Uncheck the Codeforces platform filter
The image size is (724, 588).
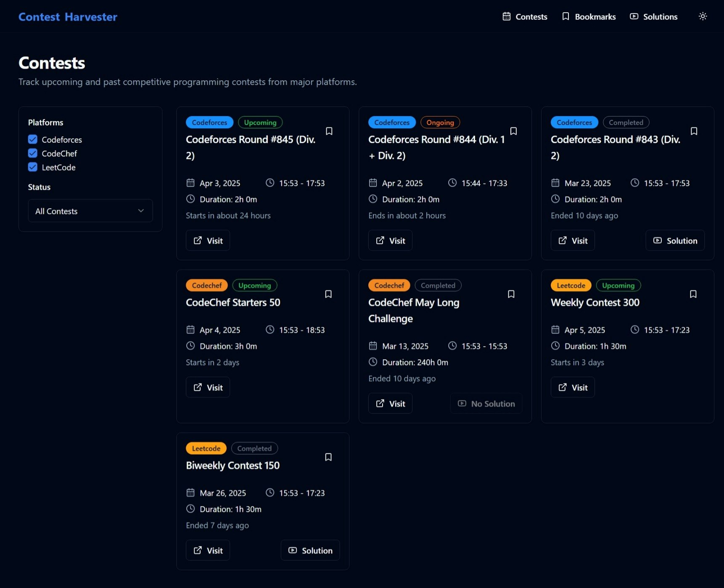coord(33,139)
